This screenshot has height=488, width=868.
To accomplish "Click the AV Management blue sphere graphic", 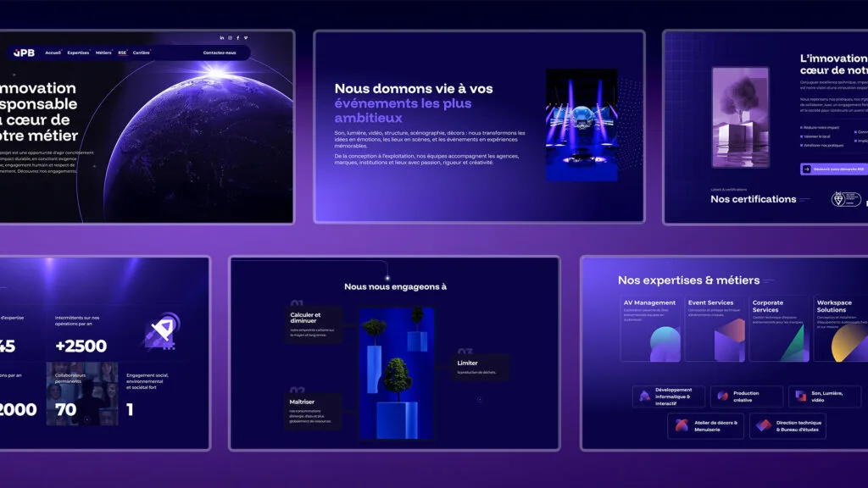I will point(665,344).
